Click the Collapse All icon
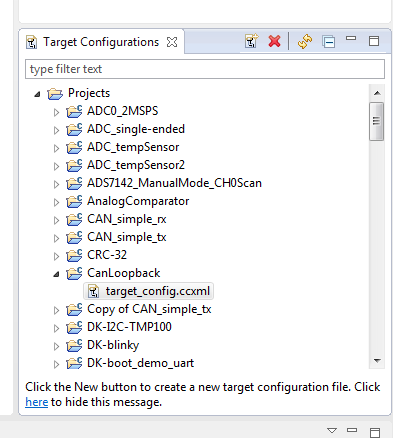393x438 pixels. (329, 42)
